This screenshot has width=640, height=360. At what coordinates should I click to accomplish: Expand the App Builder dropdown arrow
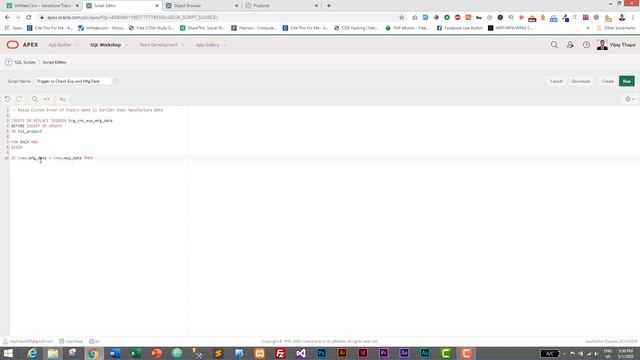pyautogui.click(x=77, y=45)
